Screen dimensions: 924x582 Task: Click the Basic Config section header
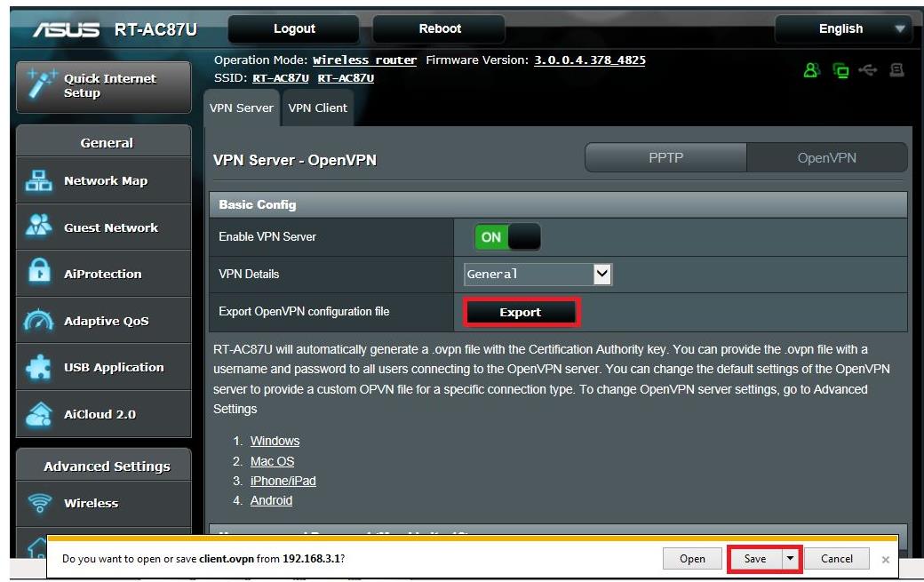pos(558,205)
